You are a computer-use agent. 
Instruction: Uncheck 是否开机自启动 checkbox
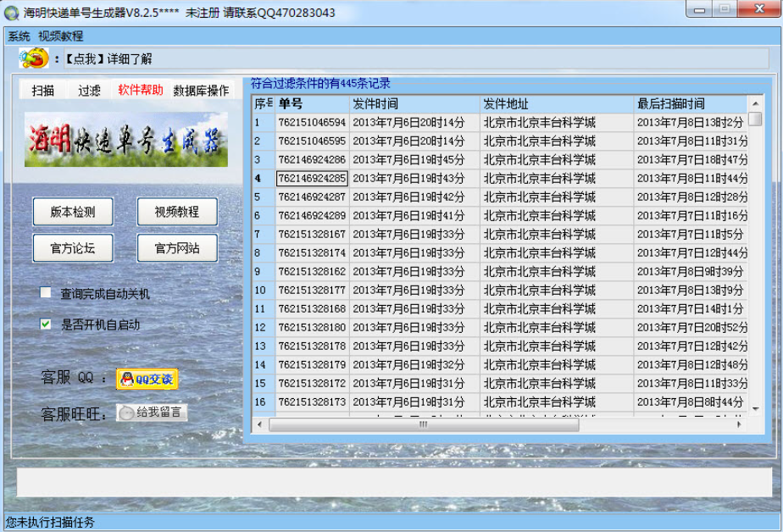(x=46, y=324)
